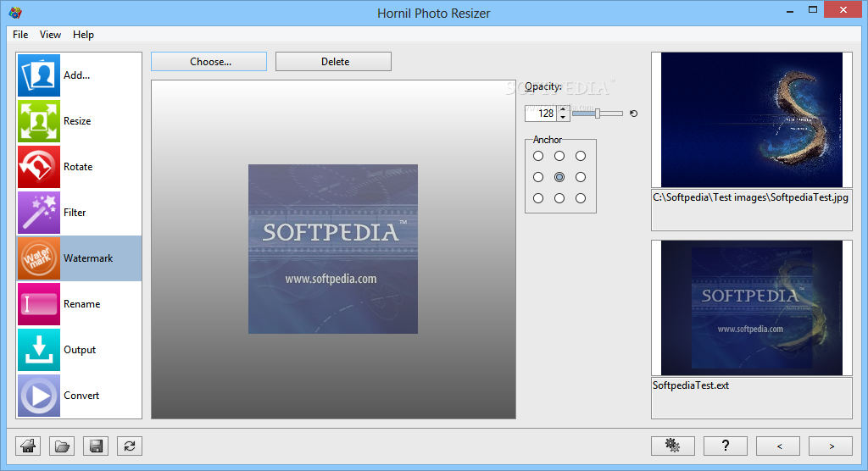
Task: Select the Rotate tool icon
Action: 39,167
